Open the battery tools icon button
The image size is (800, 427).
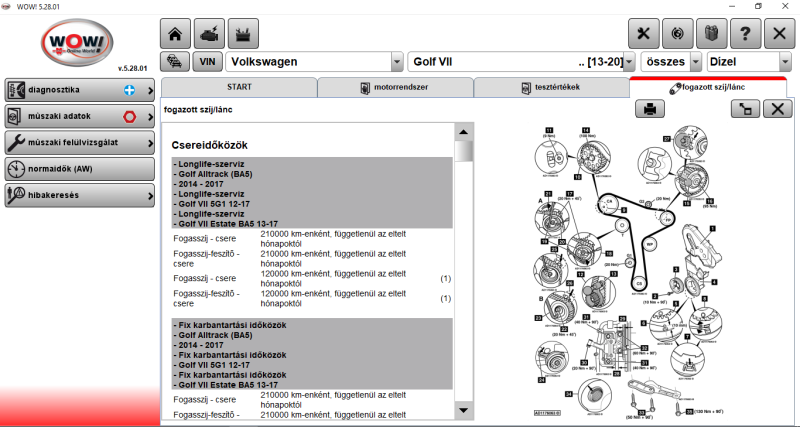(243, 34)
